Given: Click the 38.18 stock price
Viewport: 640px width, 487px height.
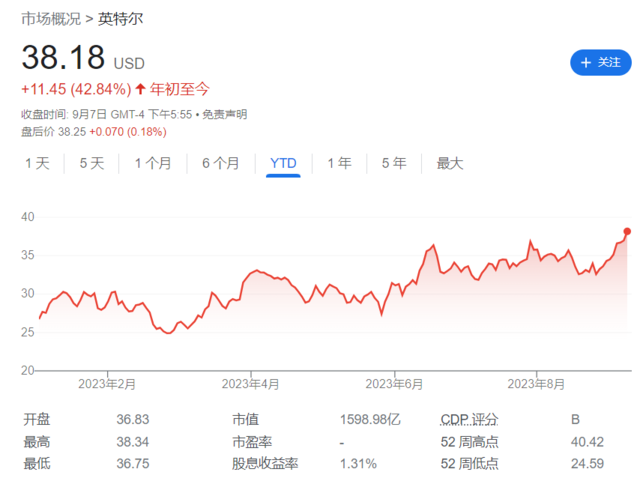Looking at the screenshot, I should coord(63,57).
